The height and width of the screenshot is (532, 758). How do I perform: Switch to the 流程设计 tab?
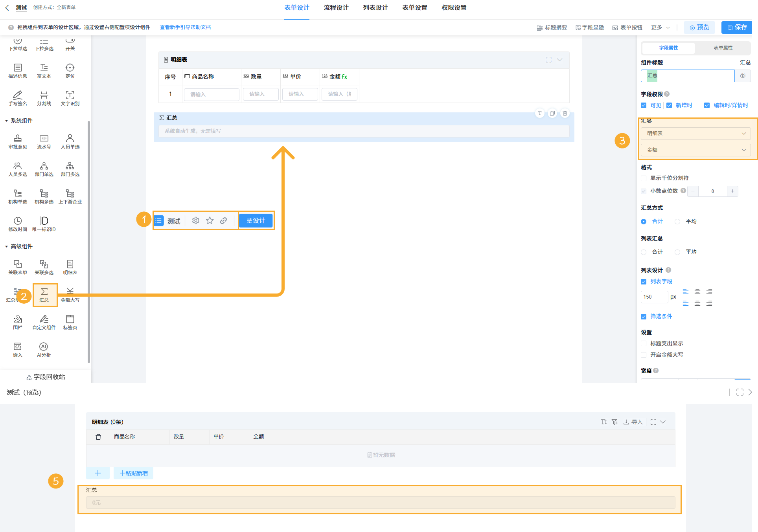pos(336,8)
